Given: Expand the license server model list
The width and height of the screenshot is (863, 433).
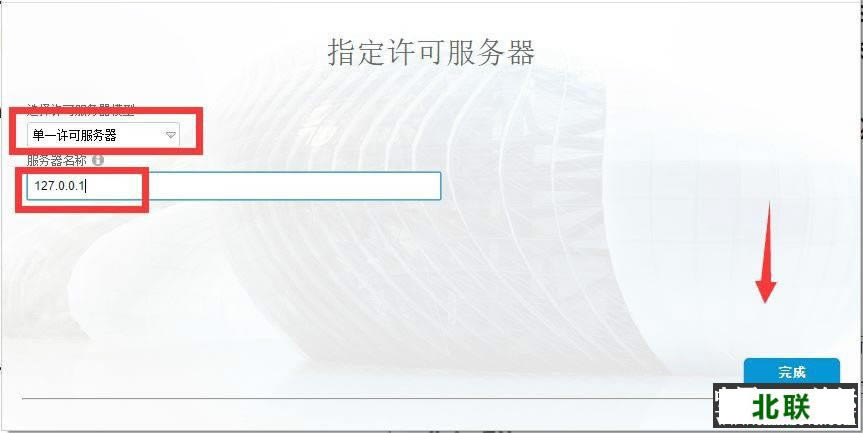Looking at the screenshot, I should click(103, 135).
